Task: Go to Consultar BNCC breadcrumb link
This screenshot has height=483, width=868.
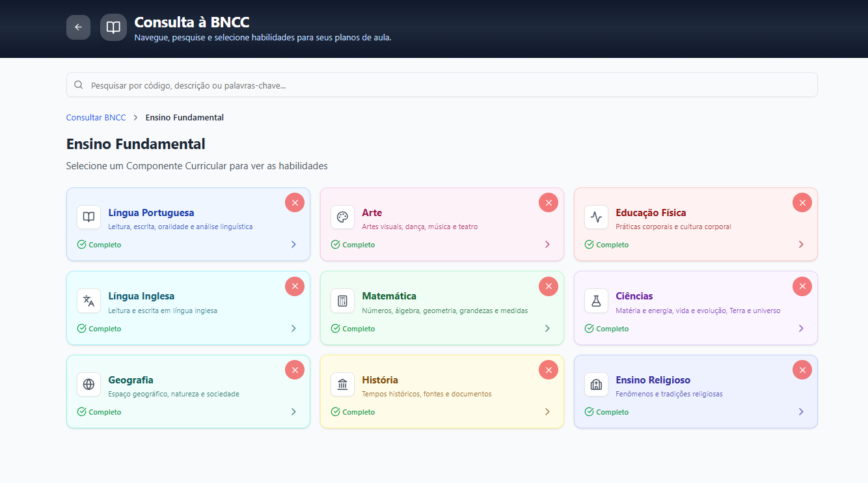Action: click(96, 118)
